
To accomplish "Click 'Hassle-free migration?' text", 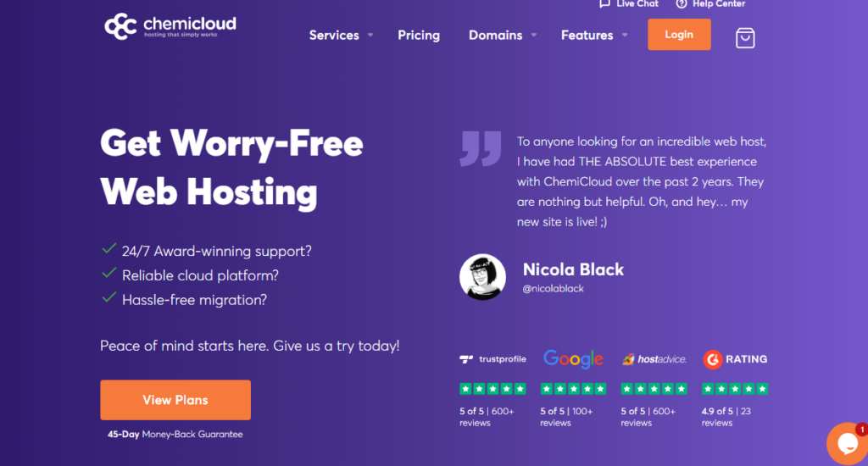I will [194, 300].
